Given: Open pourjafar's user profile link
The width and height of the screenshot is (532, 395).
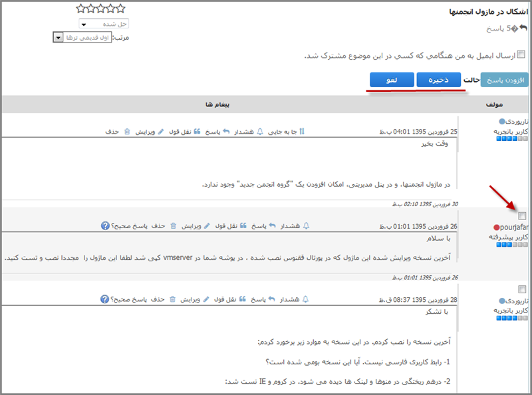Looking at the screenshot, I should [513, 227].
